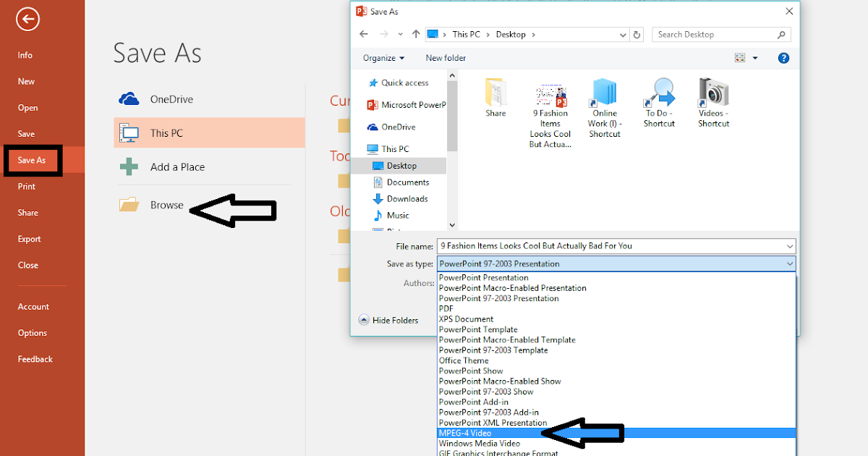This screenshot has height=456, width=868.
Task: Click the back arrow circle in backstage
Action: [x=27, y=20]
